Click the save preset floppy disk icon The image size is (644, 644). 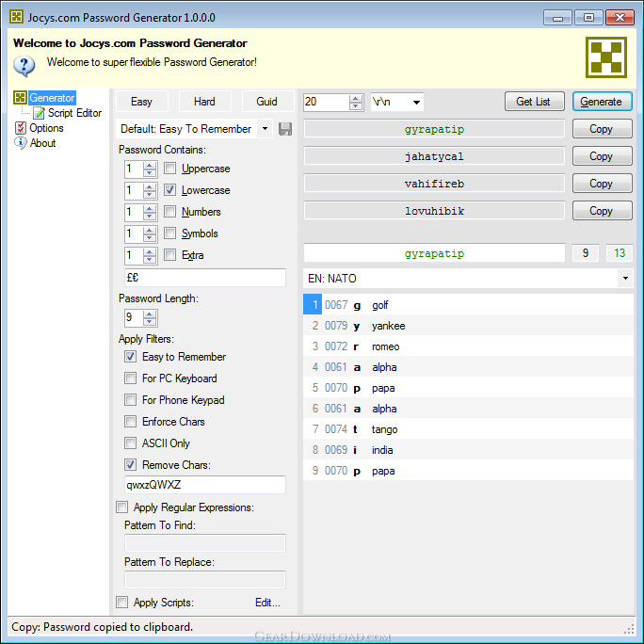pos(285,129)
